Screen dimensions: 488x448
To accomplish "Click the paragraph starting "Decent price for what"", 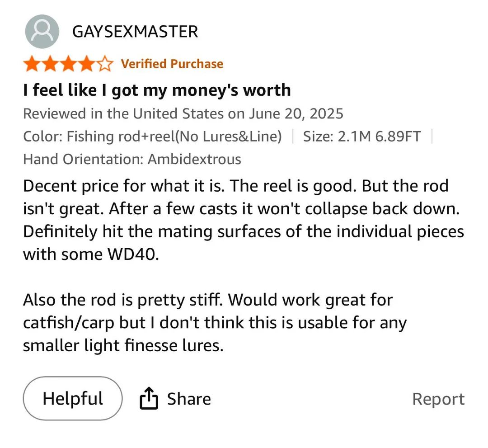I will (x=243, y=220).
